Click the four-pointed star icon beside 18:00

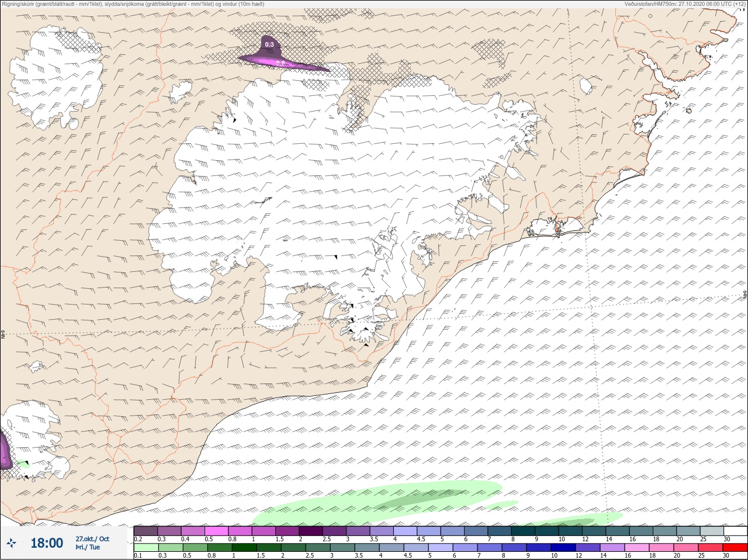(11, 543)
